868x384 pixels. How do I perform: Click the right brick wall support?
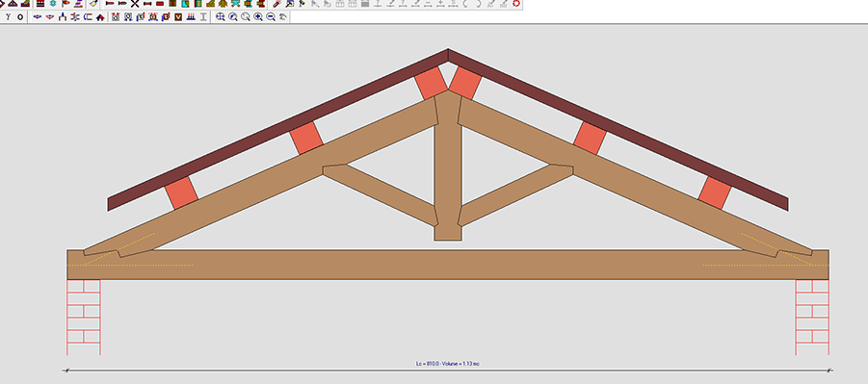(812, 317)
